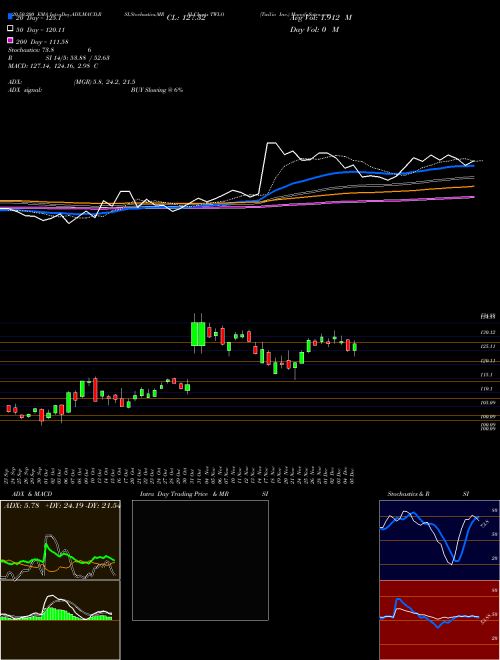Select the '50 Day - 120.11' legend text
500x660 pixels.
click(x=40, y=30)
